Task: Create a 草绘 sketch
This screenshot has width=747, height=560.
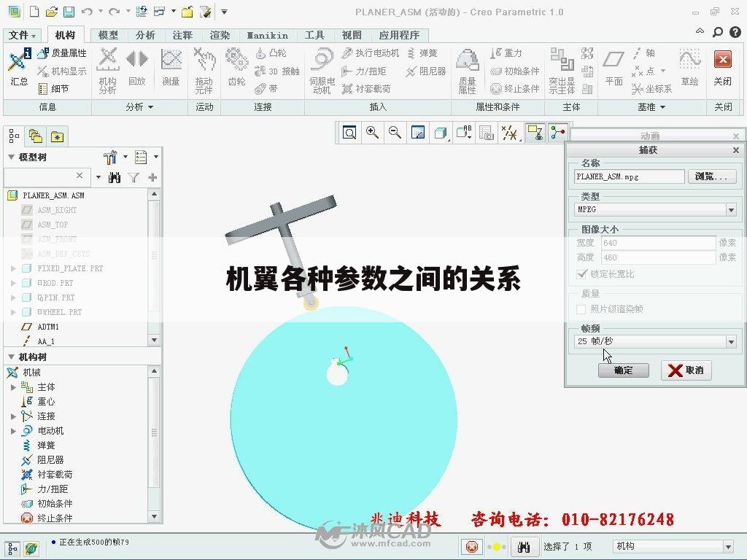Action: [689, 66]
